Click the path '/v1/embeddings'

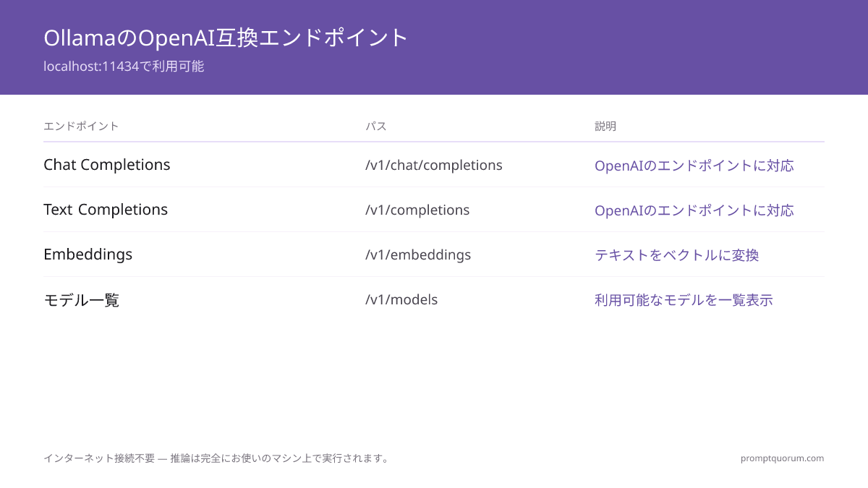click(x=418, y=254)
